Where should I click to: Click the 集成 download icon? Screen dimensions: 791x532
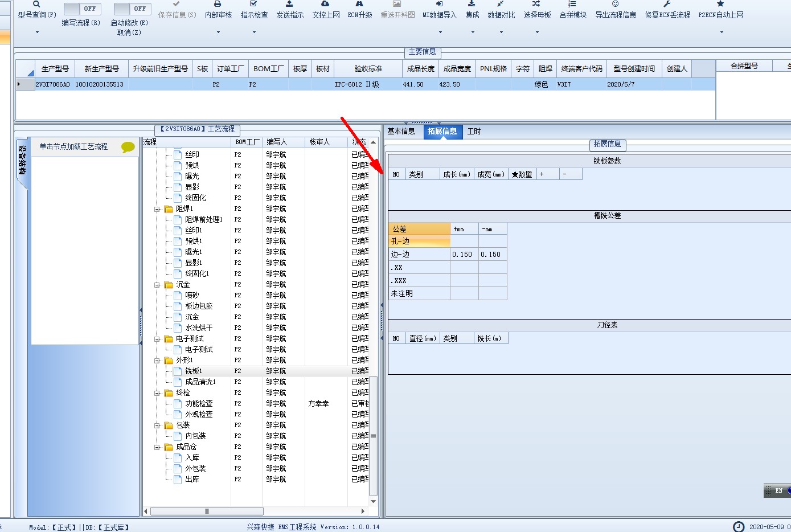472,4
